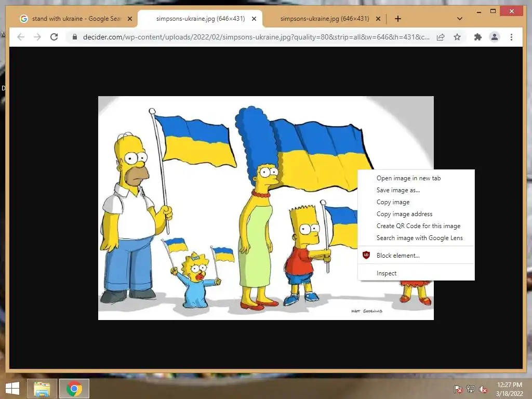Click the muted volume tray icon
Image resolution: width=532 pixels, height=399 pixels.
pyautogui.click(x=483, y=389)
